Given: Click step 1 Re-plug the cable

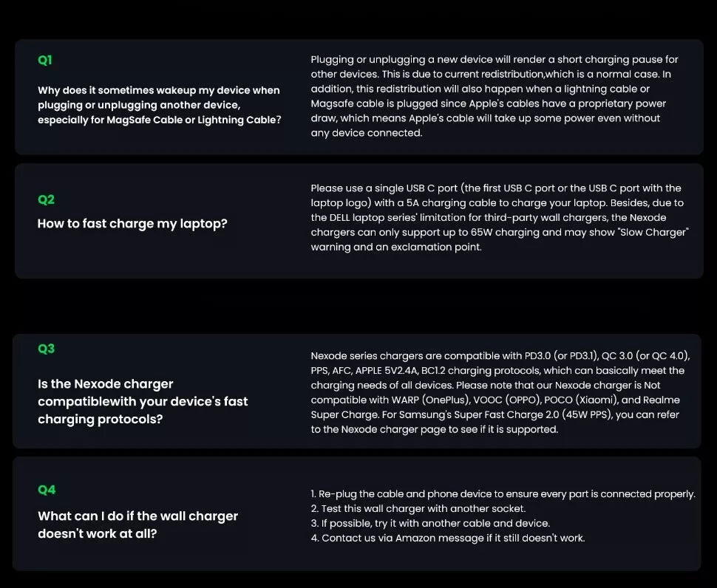Looking at the screenshot, I should 503,494.
